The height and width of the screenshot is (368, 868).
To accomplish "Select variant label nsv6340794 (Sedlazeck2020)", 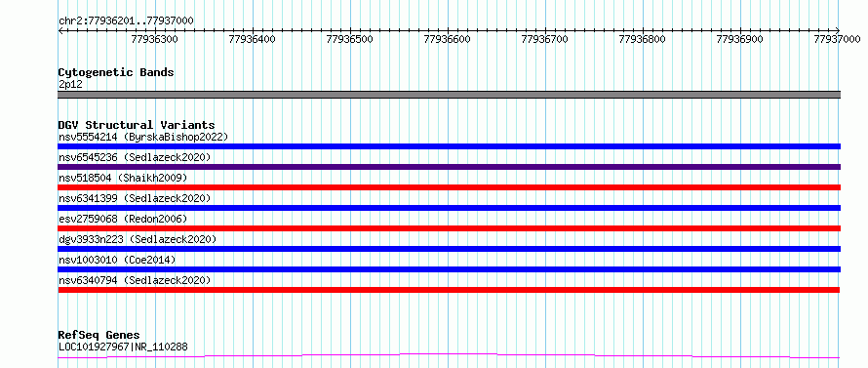I will [x=135, y=280].
